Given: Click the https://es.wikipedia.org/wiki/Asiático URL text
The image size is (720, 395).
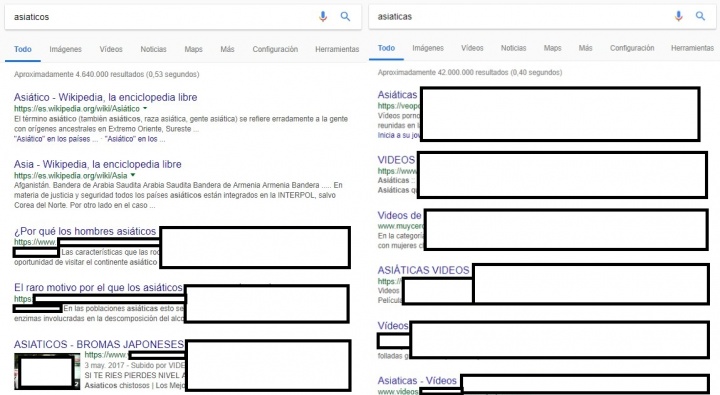Looking at the screenshot, I should pyautogui.click(x=77, y=109).
